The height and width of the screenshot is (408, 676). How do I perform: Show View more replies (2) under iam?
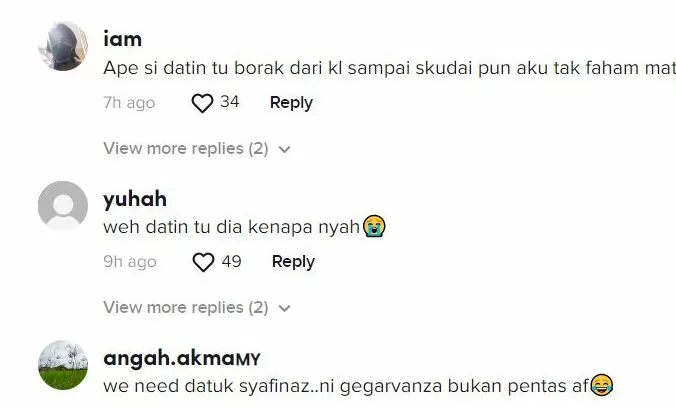(x=186, y=148)
